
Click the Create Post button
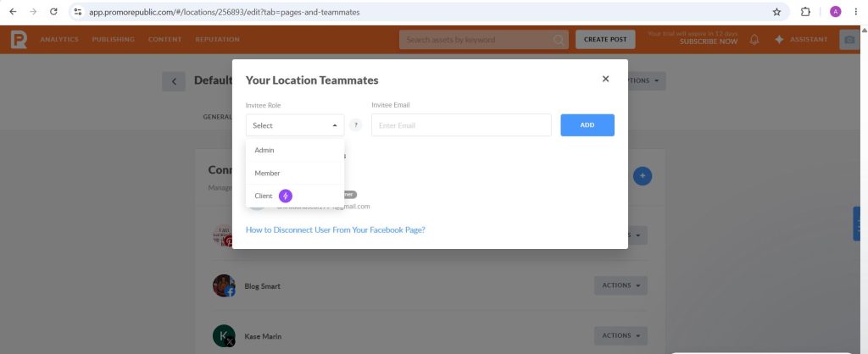point(605,39)
